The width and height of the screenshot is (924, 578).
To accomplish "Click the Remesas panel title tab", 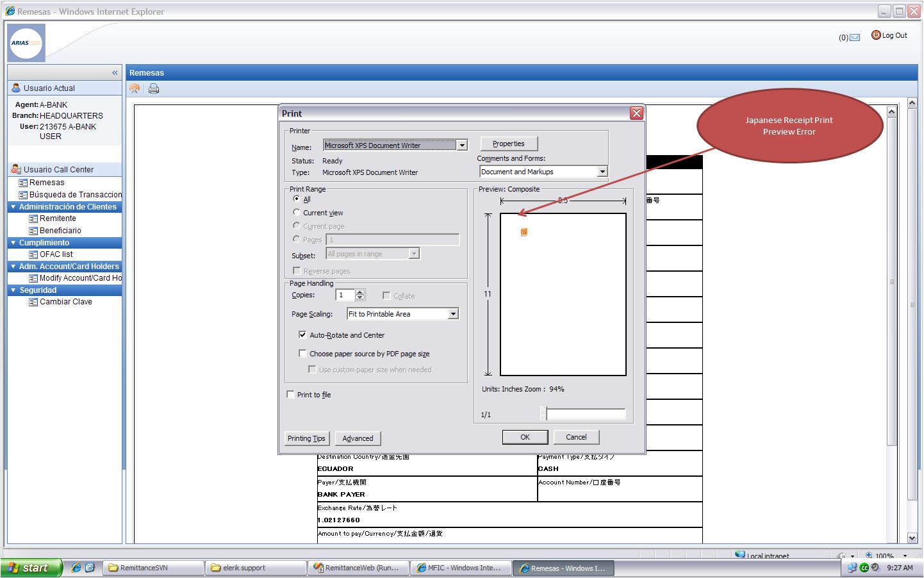I will click(147, 73).
